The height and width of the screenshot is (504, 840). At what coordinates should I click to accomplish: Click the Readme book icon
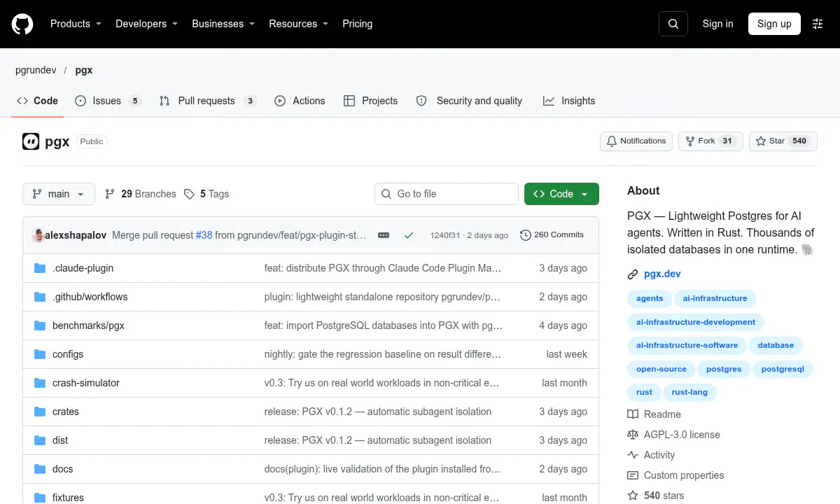tap(633, 414)
